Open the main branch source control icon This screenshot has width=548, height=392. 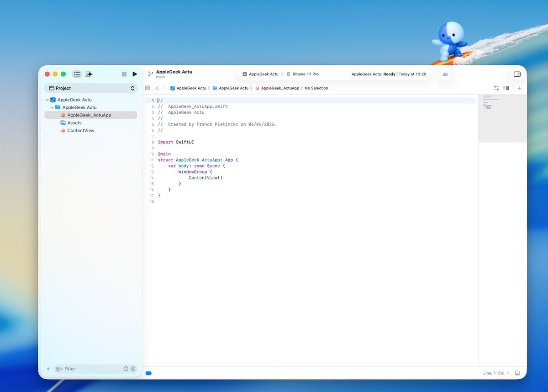(x=150, y=74)
